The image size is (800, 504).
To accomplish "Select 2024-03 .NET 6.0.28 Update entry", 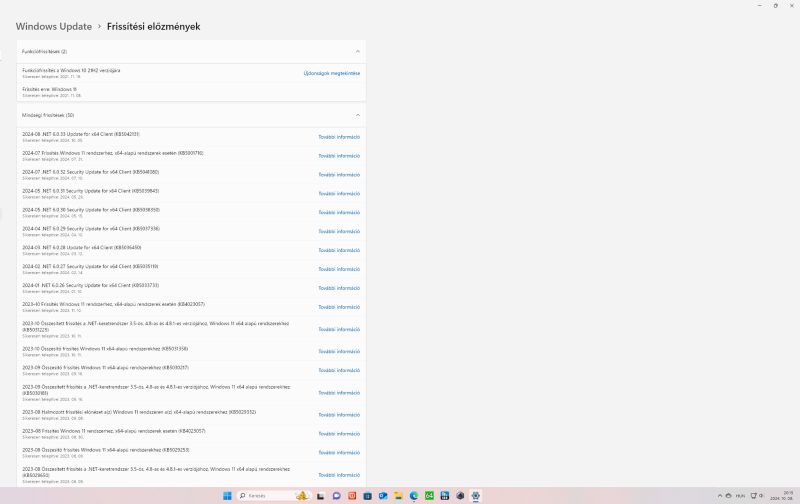I will pos(191,250).
